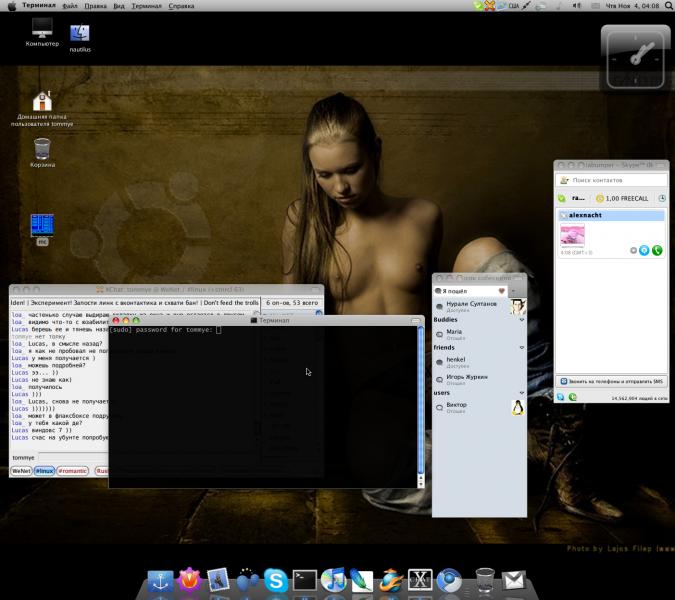Open the nautilus desktop icon
Image resolution: width=675 pixels, height=600 pixels.
pyautogui.click(x=80, y=39)
